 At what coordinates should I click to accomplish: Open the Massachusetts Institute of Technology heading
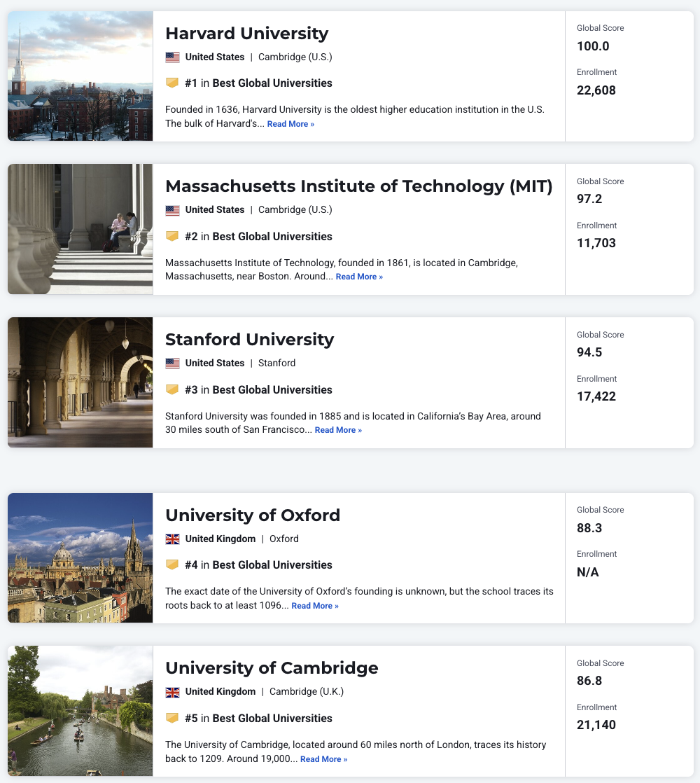(x=358, y=186)
